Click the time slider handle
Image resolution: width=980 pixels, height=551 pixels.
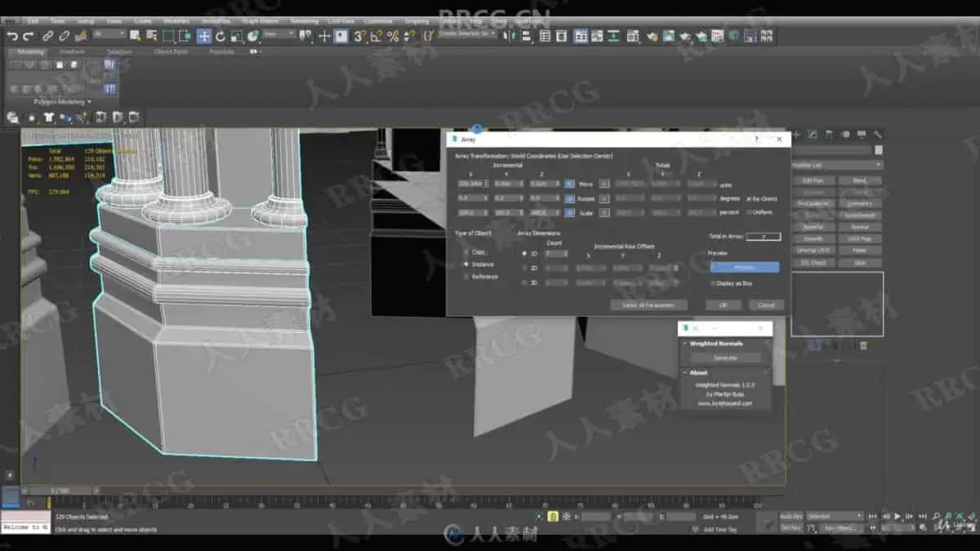[60, 491]
